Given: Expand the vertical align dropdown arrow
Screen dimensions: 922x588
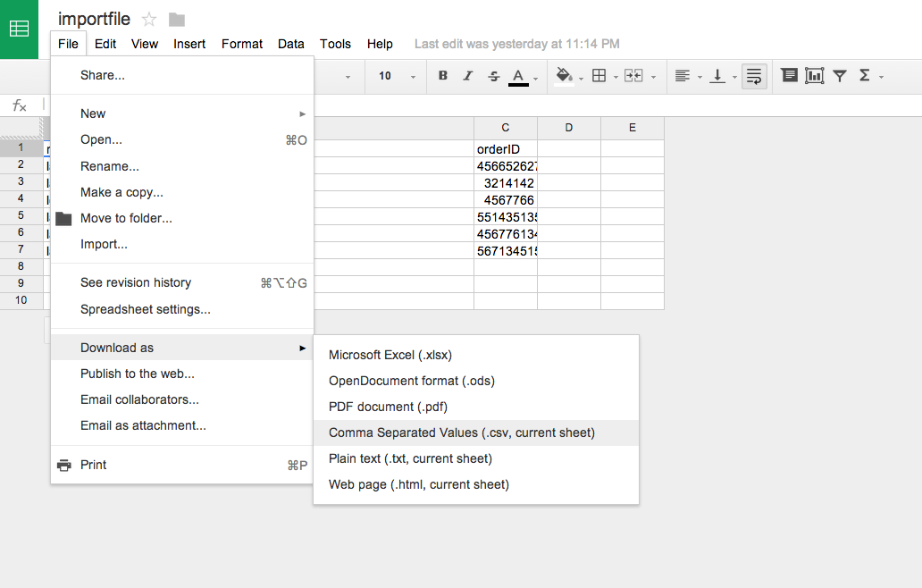Looking at the screenshot, I should pyautogui.click(x=734, y=77).
